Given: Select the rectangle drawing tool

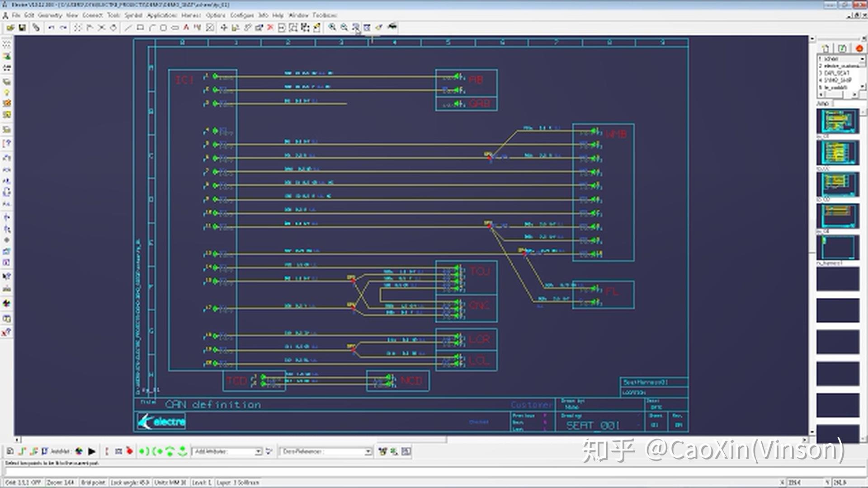Looking at the screenshot, I should (x=140, y=28).
